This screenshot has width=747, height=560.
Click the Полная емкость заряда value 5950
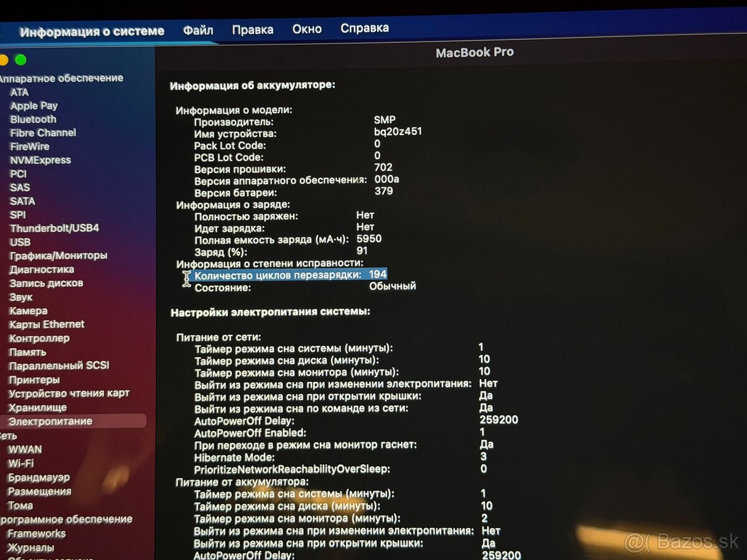pos(369,239)
